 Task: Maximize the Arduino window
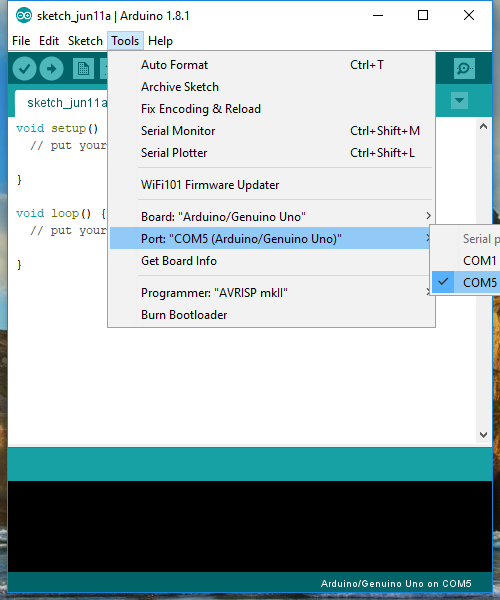click(423, 16)
